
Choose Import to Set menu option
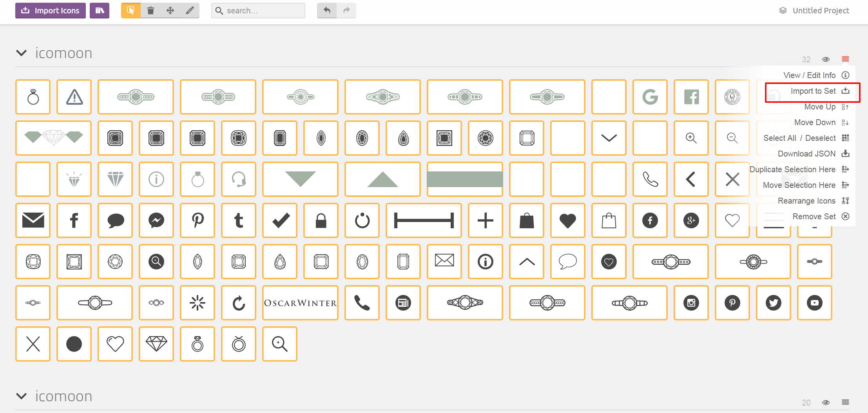tap(813, 91)
